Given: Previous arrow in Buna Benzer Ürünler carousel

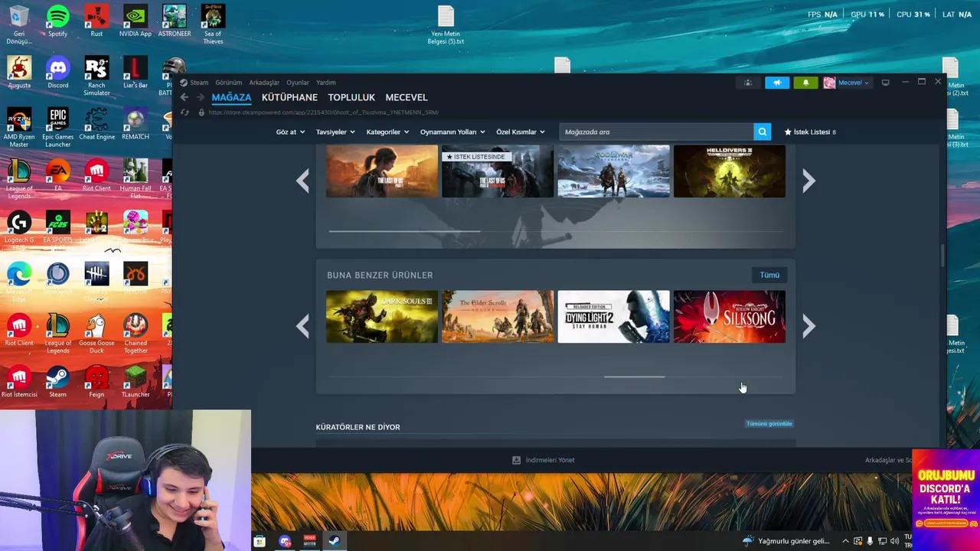Looking at the screenshot, I should pos(303,327).
